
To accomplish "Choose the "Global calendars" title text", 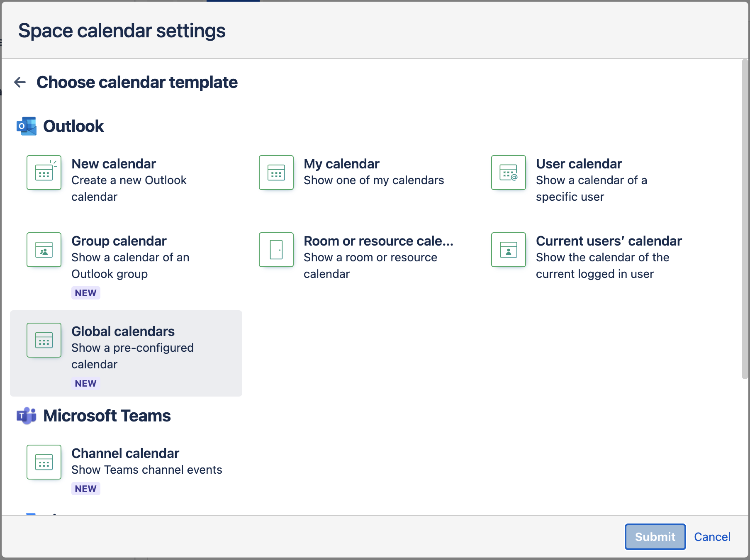I will point(123,331).
